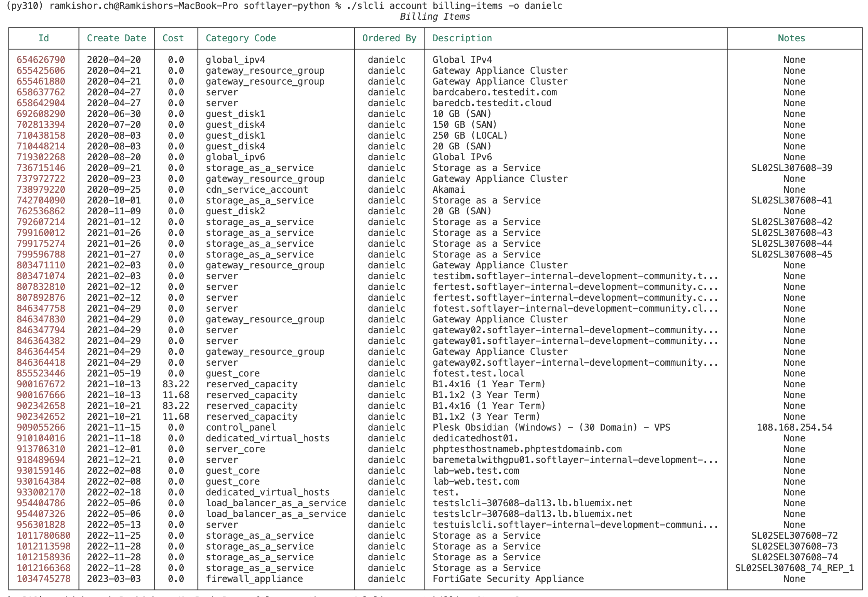This screenshot has width=868, height=597.
Task: Click description bardcabero.testedit.com
Action: coord(495,92)
